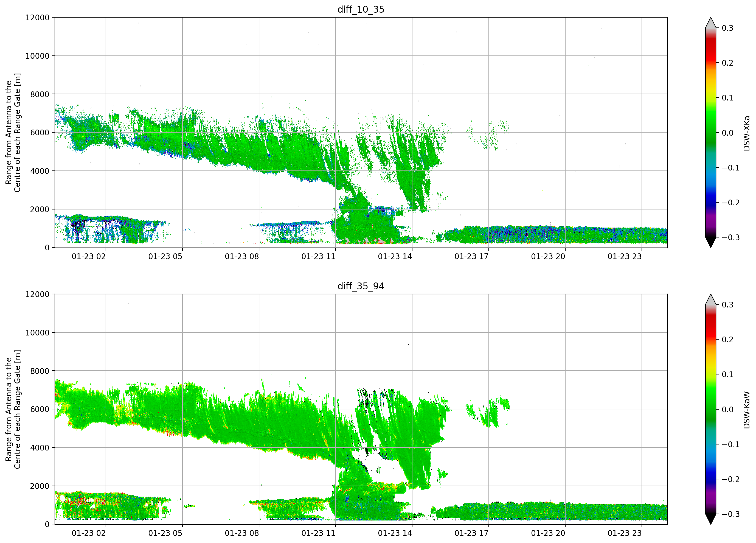Click the 01-23 20 x-tick under diff_35_94
The height and width of the screenshot is (543, 756).
[548, 533]
